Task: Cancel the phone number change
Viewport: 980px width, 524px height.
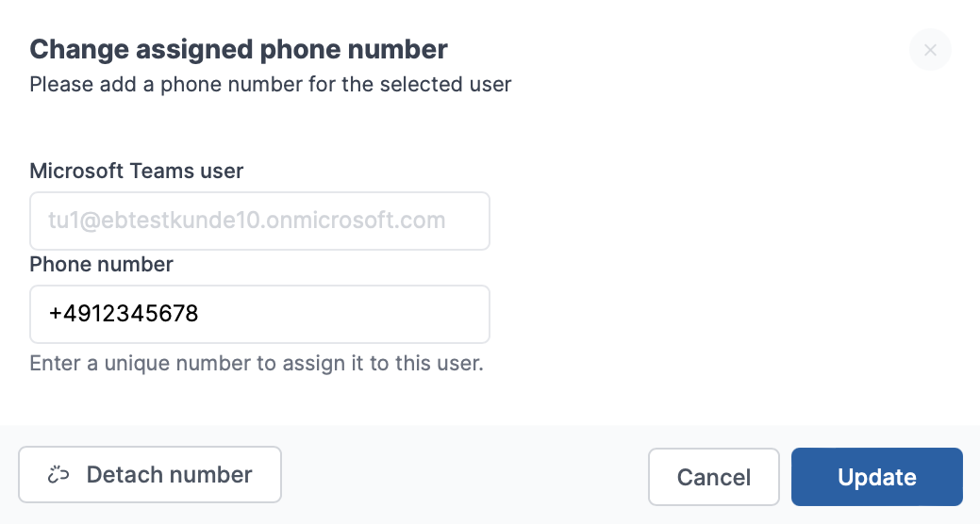Action: 714,477
